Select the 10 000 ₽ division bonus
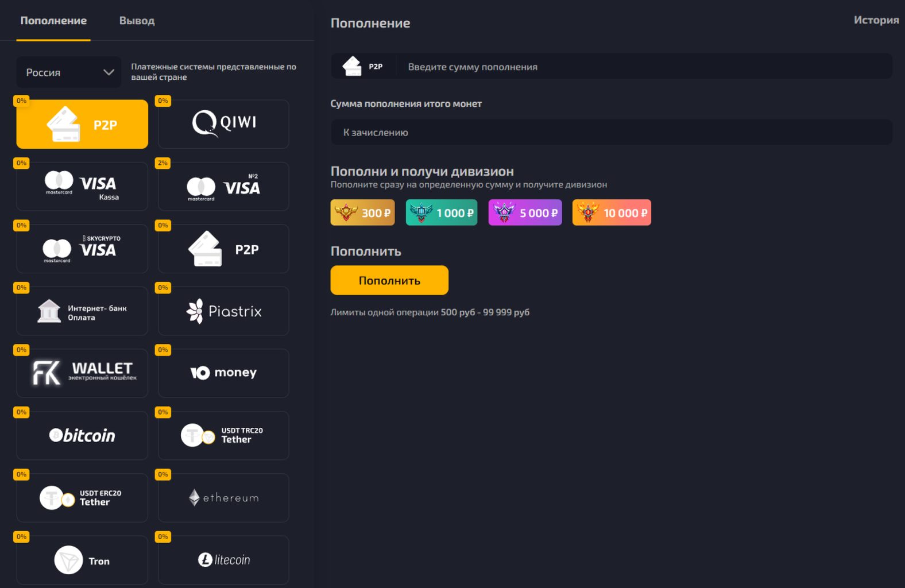Screen dimensions: 905x588 click(x=612, y=212)
